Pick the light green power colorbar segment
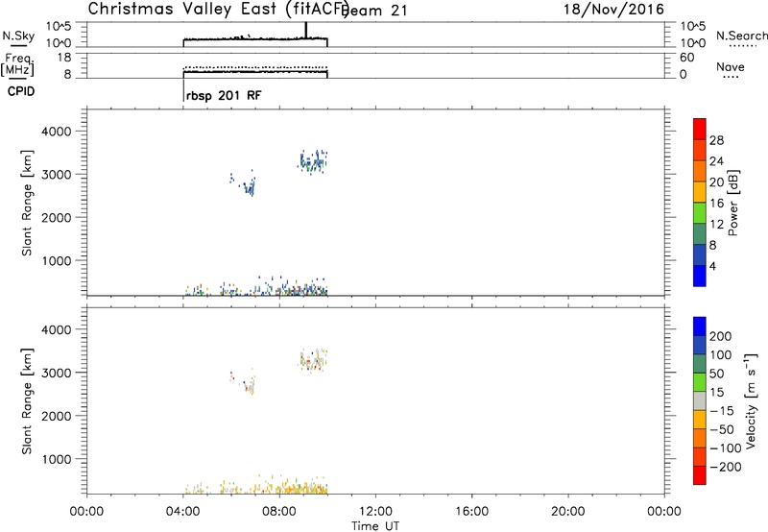Screen dimensions: 768x532 tap(700, 213)
